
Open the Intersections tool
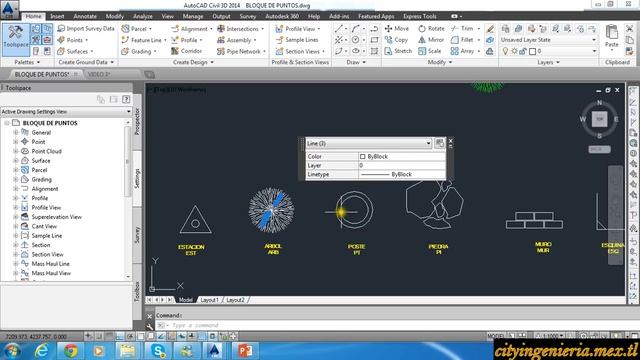coord(240,29)
